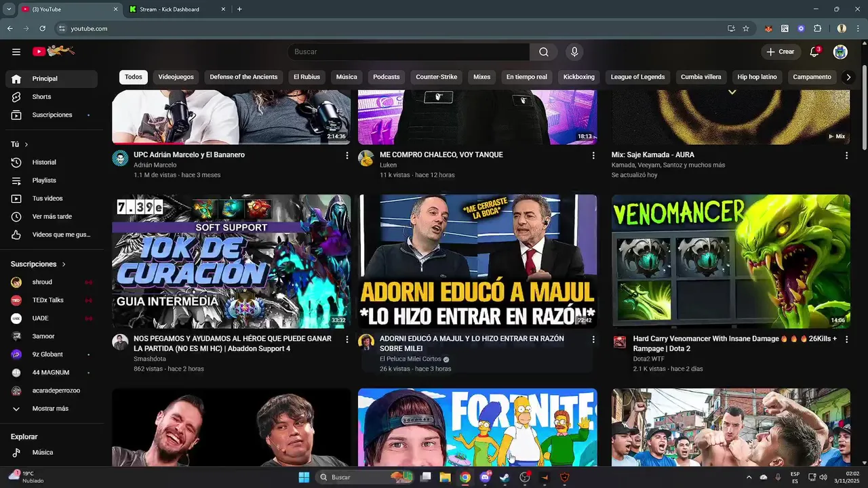This screenshot has height=488, width=868.
Task: Open options for Abaddon Support video
Action: pos(347,339)
